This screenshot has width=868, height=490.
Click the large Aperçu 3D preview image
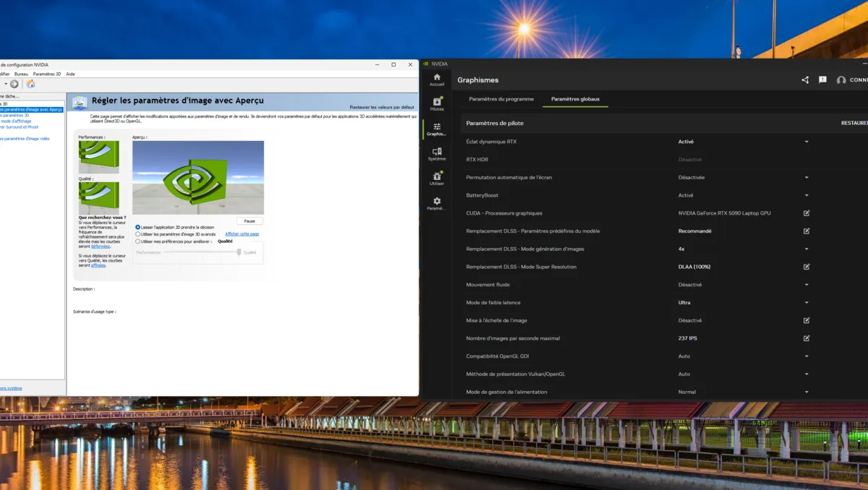click(198, 177)
